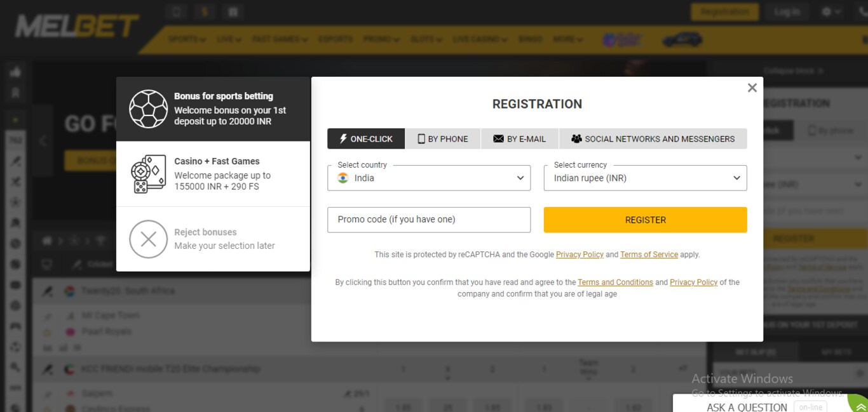Screen dimensions: 868x412
Task: Click the yellow REGISTER button in the dialog
Action: click(x=645, y=220)
